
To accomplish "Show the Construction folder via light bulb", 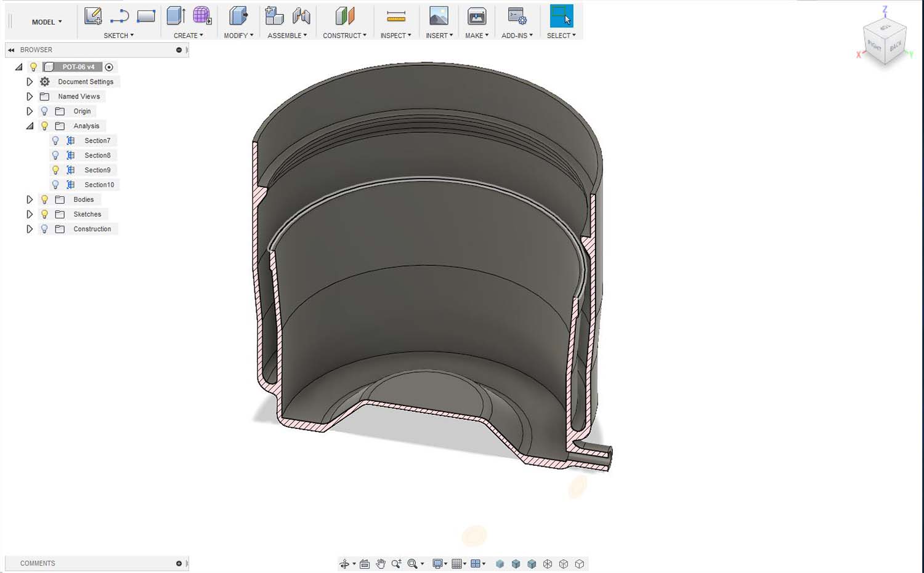I will (x=44, y=229).
